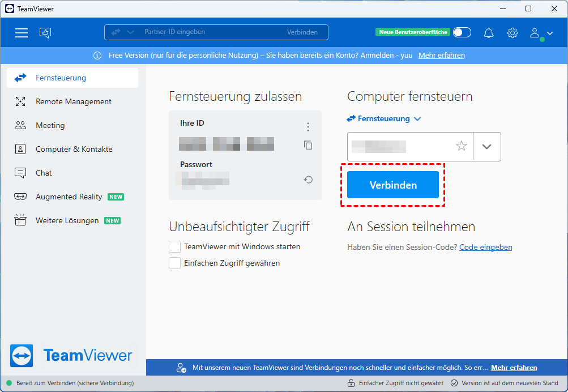Regenerate password with the refresh icon
The image size is (568, 392).
point(308,180)
